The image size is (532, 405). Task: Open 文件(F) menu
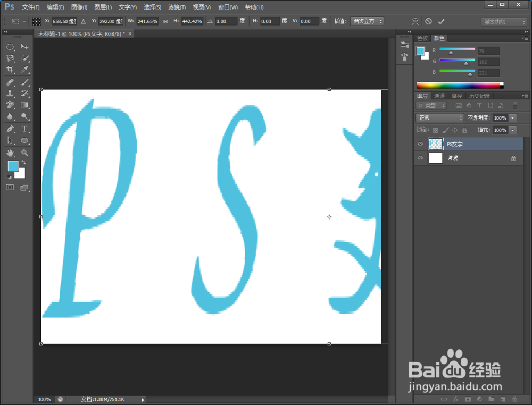tap(31, 7)
